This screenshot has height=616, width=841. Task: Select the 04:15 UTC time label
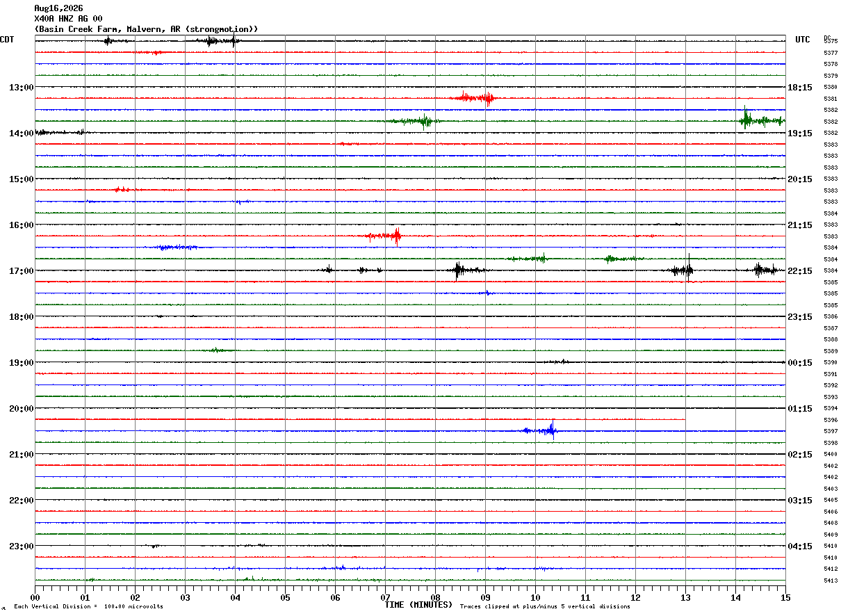coord(800,546)
